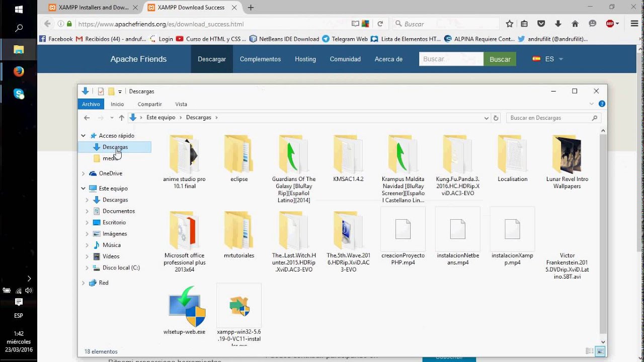Focus the website Buscar search input
The image size is (644, 362).
click(x=451, y=59)
